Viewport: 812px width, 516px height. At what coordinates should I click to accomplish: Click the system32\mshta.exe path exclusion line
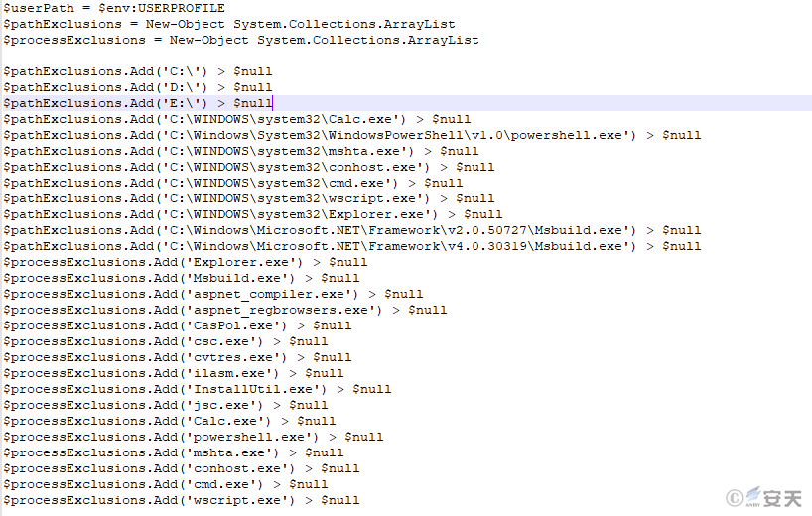point(241,151)
